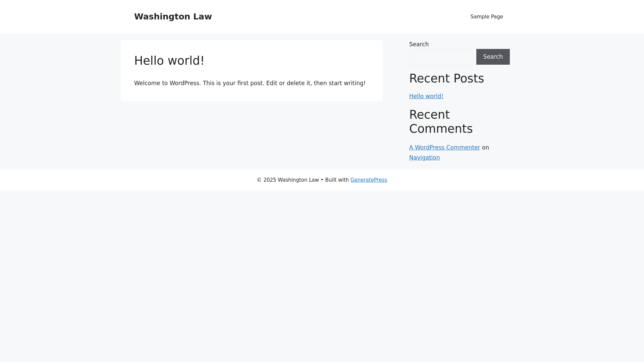The height and width of the screenshot is (362, 644).
Task: Click the dark Search button
Action: (x=493, y=57)
